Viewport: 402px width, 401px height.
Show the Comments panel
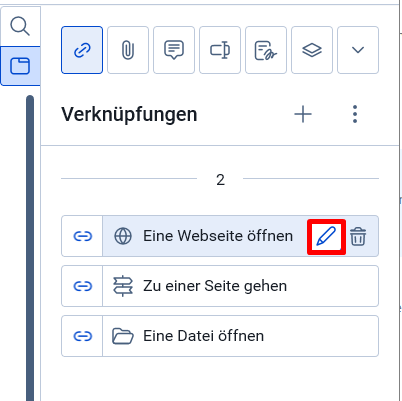pyautogui.click(x=174, y=50)
